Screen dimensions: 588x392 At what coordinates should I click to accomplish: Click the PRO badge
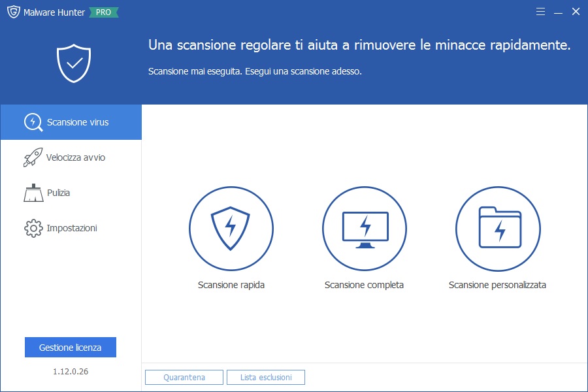103,12
